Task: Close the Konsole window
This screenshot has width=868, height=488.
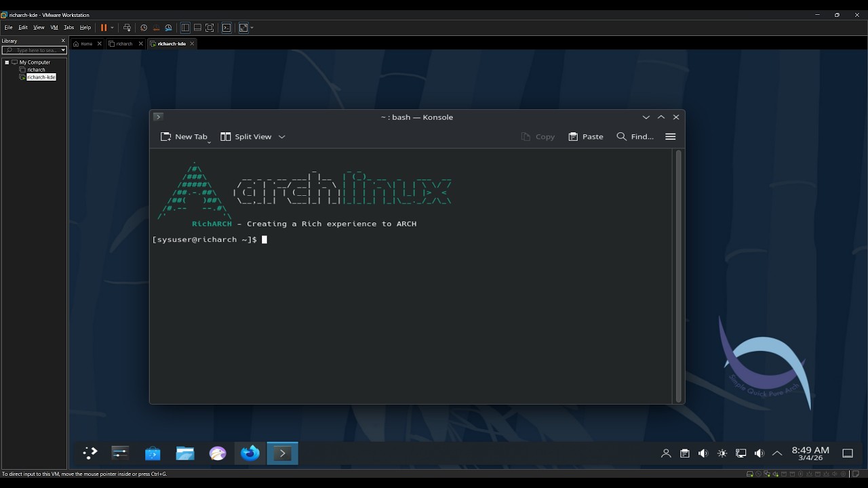Action: click(676, 117)
